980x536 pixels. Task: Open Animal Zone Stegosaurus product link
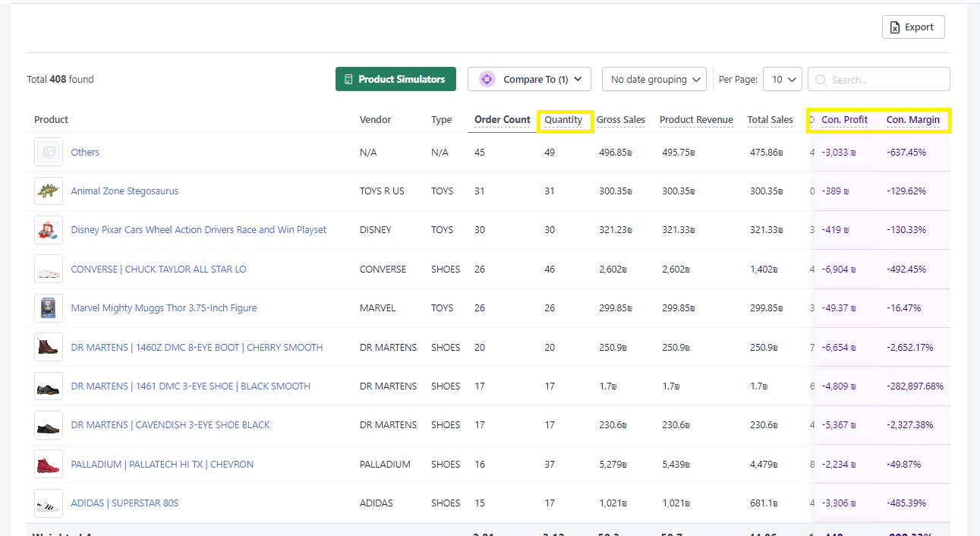click(x=124, y=191)
